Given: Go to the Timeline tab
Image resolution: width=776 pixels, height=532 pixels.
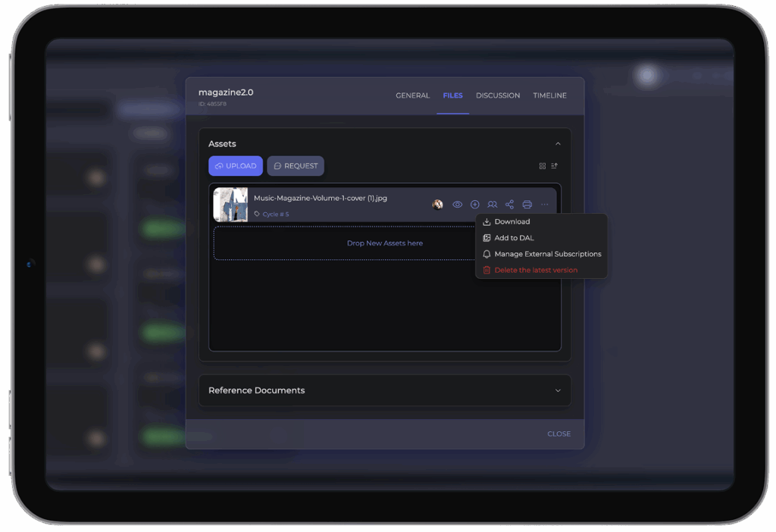Looking at the screenshot, I should [x=549, y=95].
